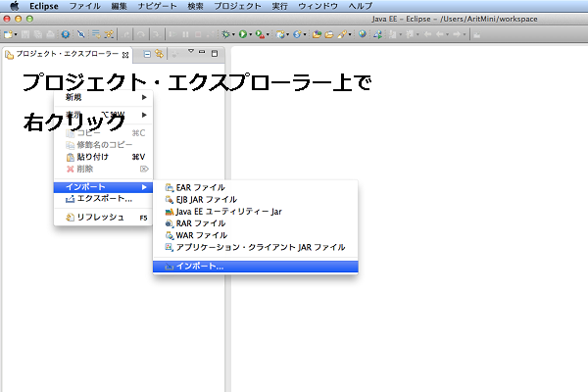Click the Print toolbar icon
Image resolution: width=588 pixels, height=392 pixels.
coord(50,34)
